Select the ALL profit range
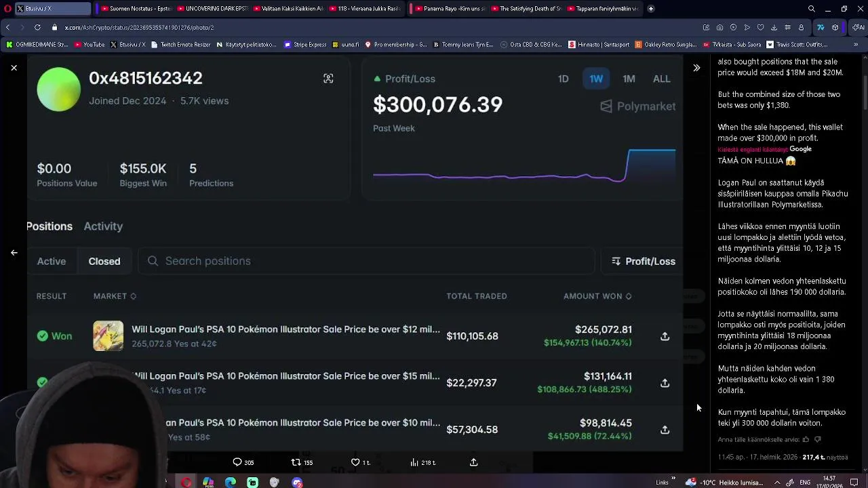The width and height of the screenshot is (868, 488). tap(661, 79)
